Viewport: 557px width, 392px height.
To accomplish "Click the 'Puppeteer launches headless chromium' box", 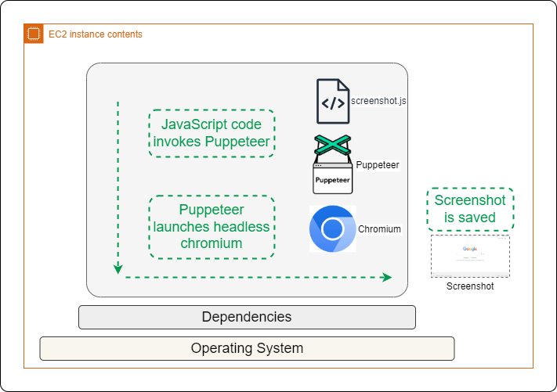I will [212, 227].
